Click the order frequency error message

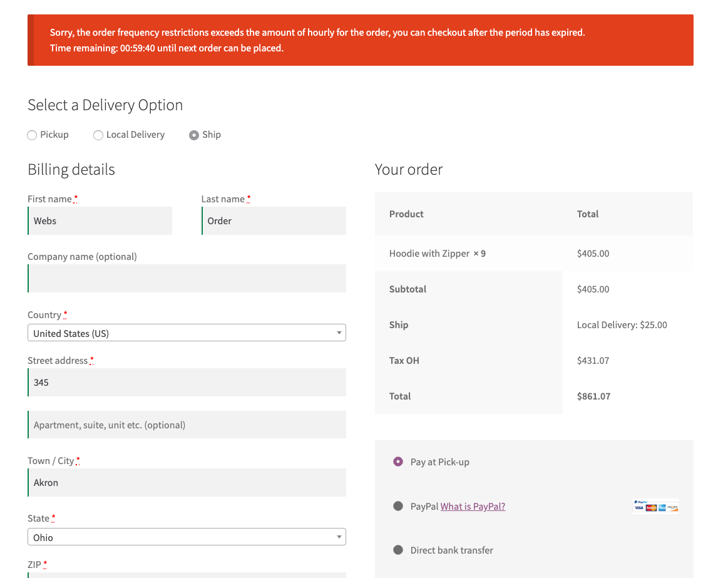click(317, 33)
